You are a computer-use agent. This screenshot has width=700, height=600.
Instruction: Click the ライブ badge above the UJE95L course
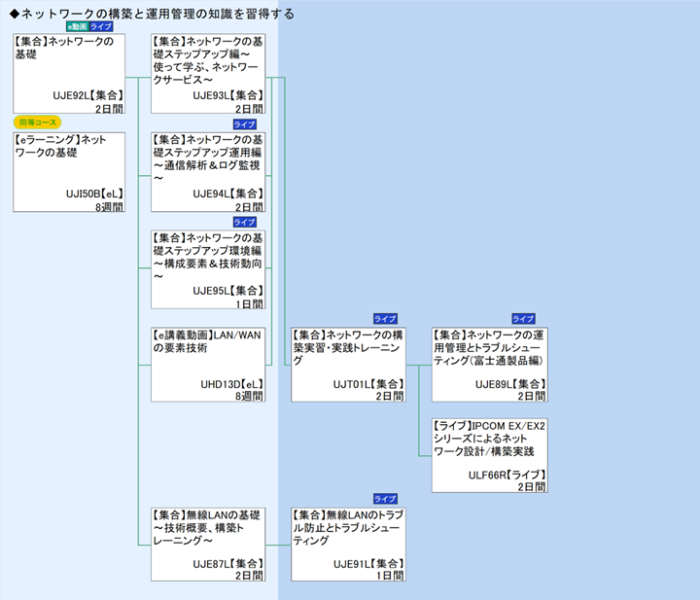244,222
